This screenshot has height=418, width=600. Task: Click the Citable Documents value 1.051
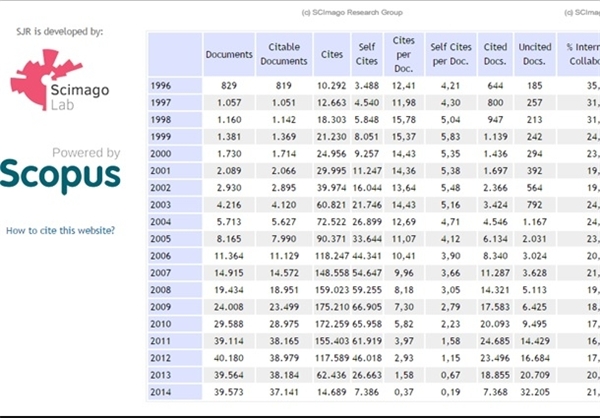click(284, 103)
